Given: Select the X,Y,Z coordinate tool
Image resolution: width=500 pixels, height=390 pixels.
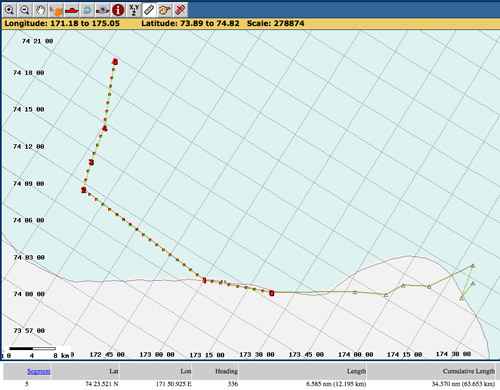Looking at the screenshot, I should coord(134,10).
